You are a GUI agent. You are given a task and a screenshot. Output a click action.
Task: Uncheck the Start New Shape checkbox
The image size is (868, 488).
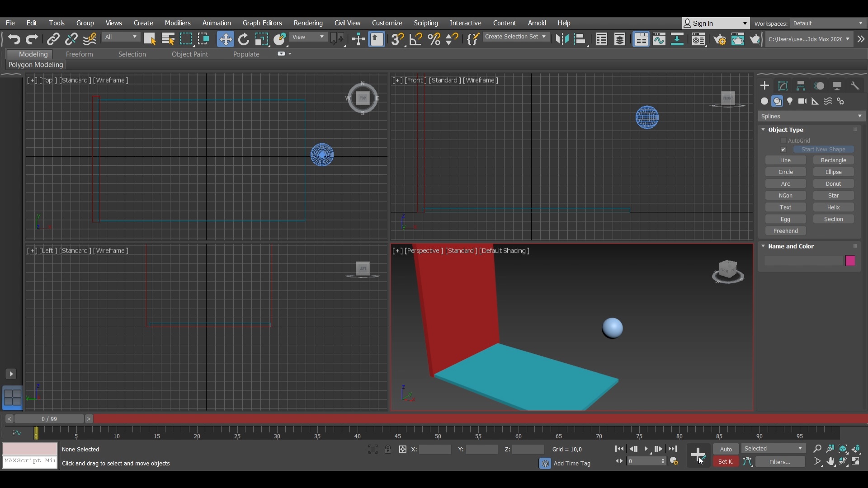coord(783,150)
